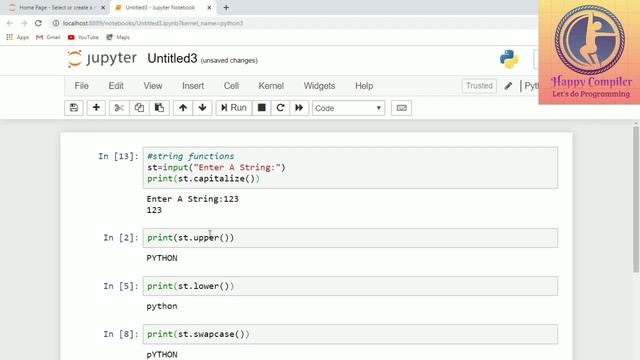Close the Untitled3 Jupyter Notebook tab

pos(209,7)
